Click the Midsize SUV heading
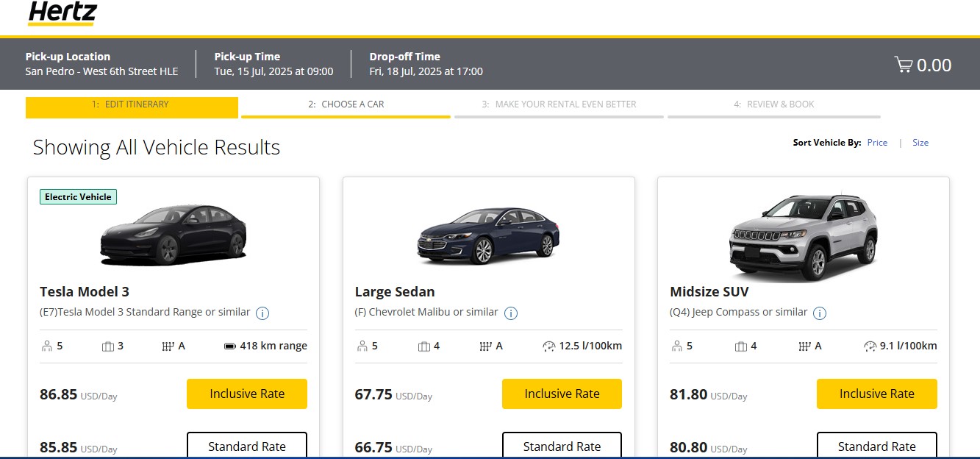 pyautogui.click(x=709, y=292)
